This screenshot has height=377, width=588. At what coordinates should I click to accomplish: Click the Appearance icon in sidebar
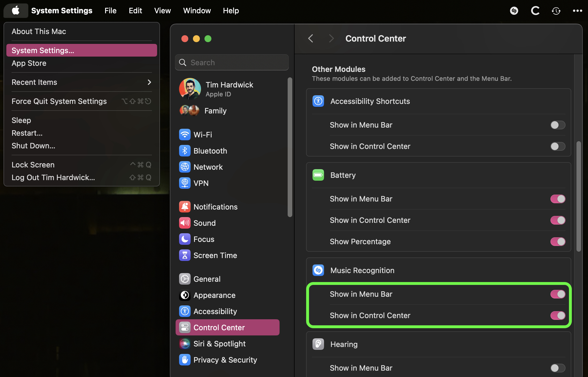click(185, 295)
